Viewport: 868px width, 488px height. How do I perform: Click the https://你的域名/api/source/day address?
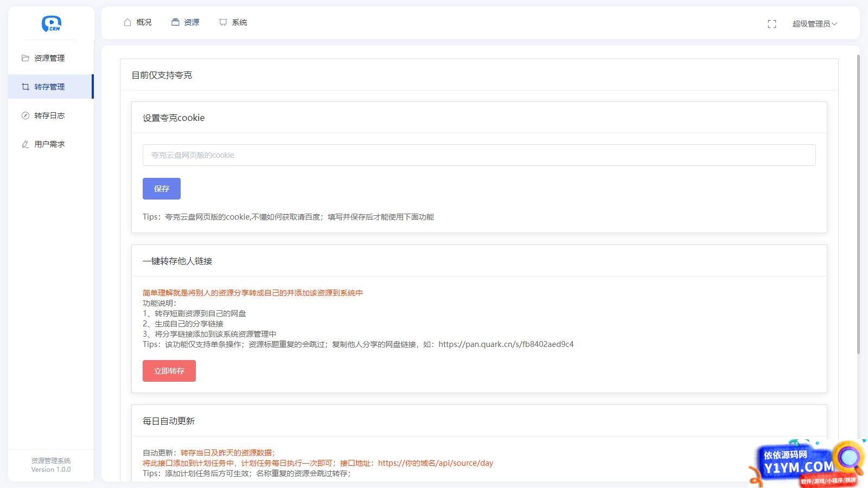(436, 463)
